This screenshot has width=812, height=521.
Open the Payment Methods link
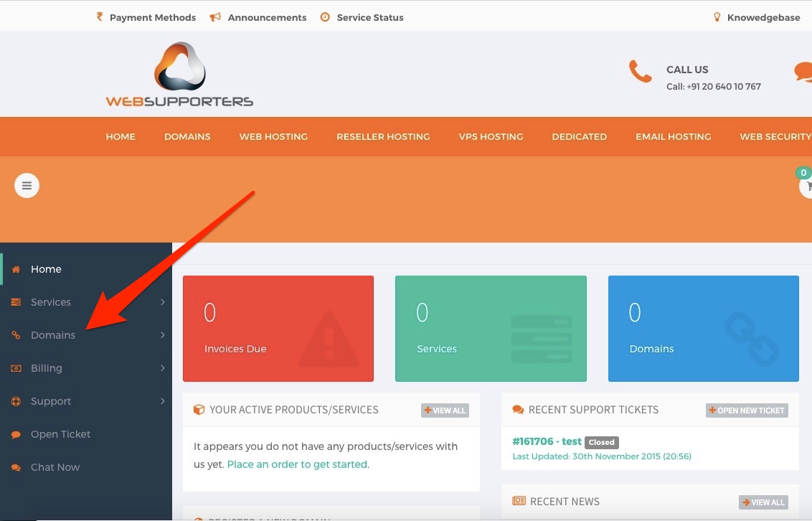pyautogui.click(x=153, y=18)
